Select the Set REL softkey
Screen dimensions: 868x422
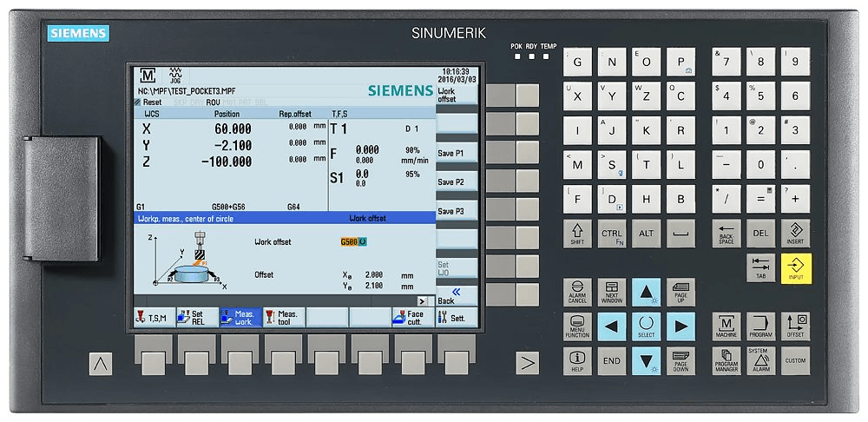198,317
